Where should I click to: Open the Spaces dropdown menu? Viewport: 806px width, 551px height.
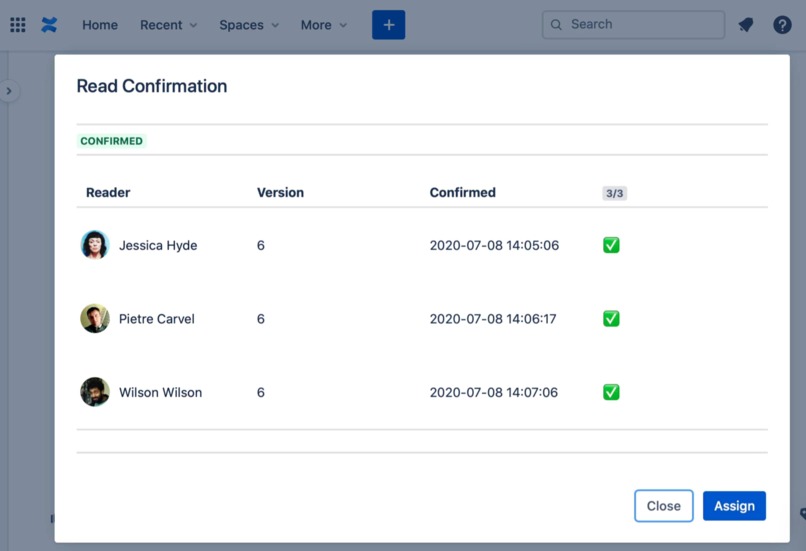249,25
